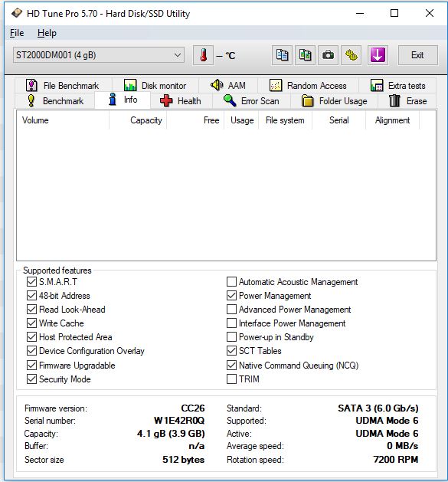Switch to the File Benchmark tab
The height and width of the screenshot is (482, 448).
63,86
